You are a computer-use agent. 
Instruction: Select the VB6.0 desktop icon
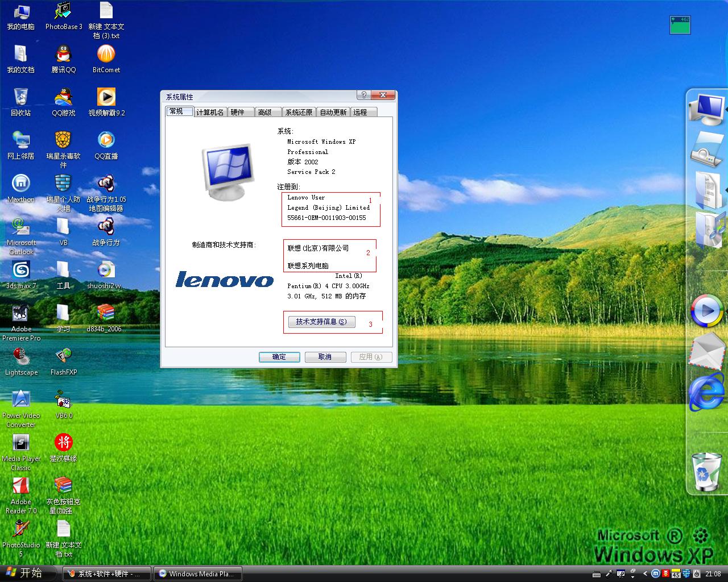64,405
